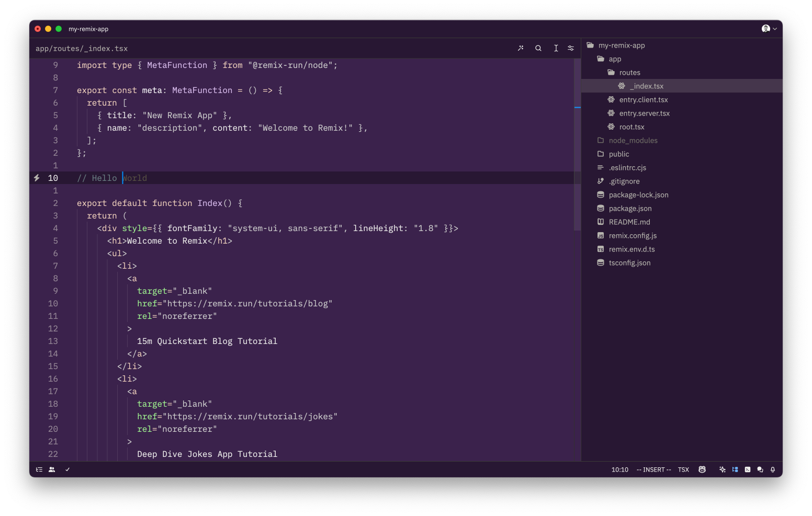
Task: Open editor controls sliders icon
Action: point(571,48)
